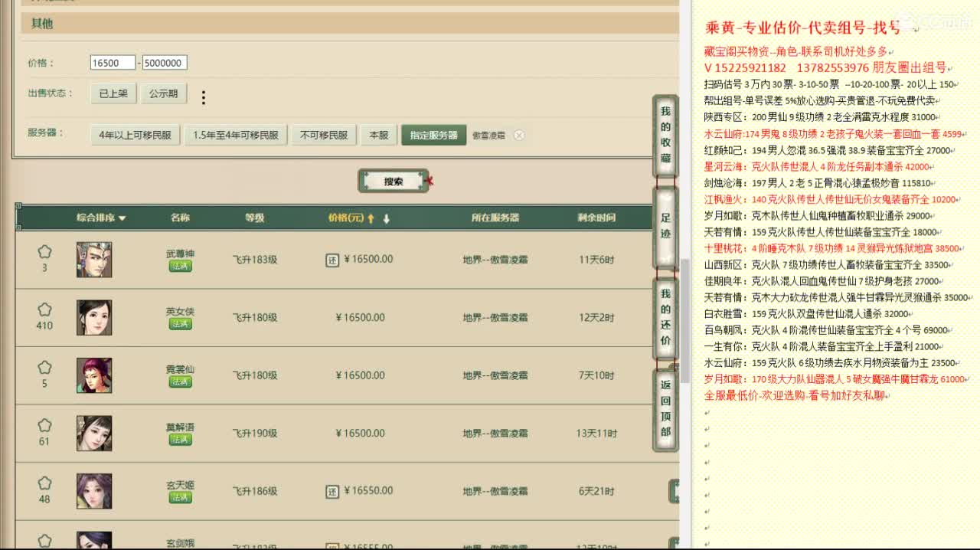Click the 还 bargain icon on 玄天姬's price
The image size is (980, 550).
click(332, 491)
